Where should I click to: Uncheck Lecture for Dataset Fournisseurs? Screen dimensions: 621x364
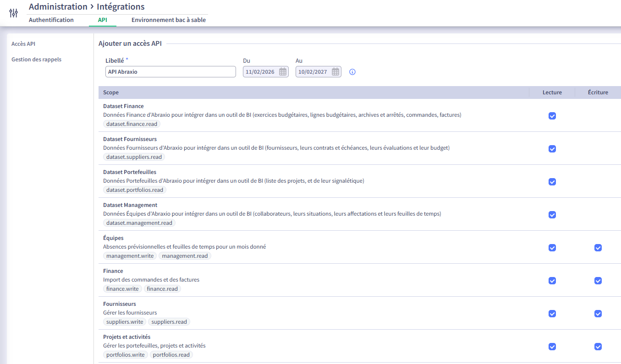click(552, 149)
